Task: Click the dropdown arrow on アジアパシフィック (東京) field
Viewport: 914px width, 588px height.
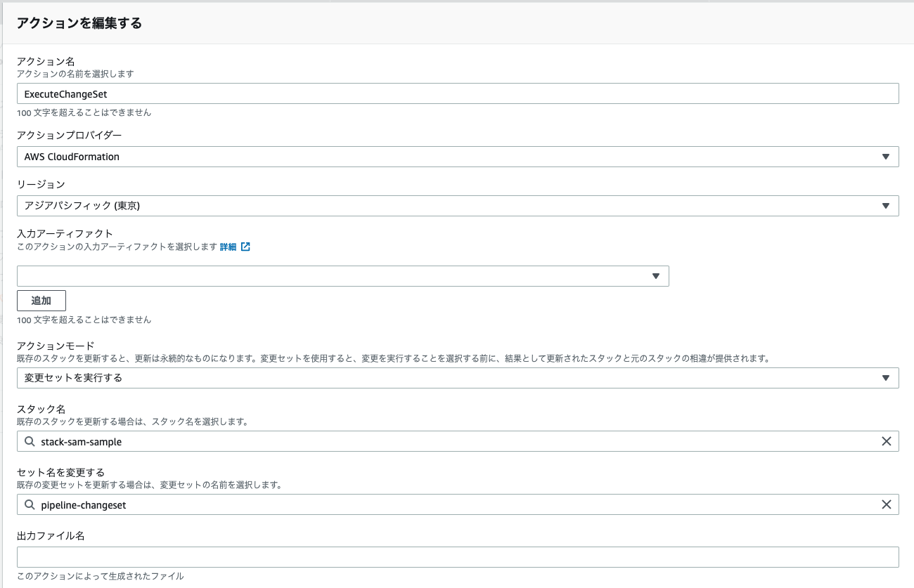Action: 887,205
